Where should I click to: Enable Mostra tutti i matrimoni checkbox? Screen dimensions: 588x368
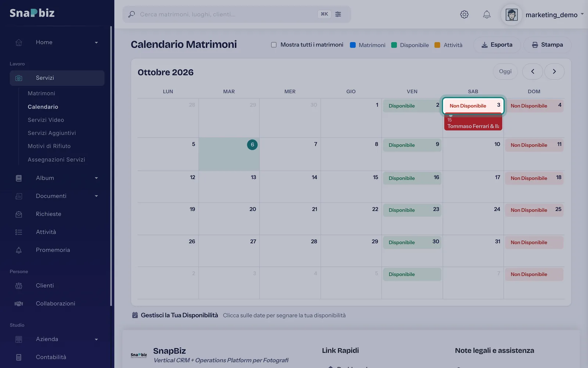[x=274, y=45]
